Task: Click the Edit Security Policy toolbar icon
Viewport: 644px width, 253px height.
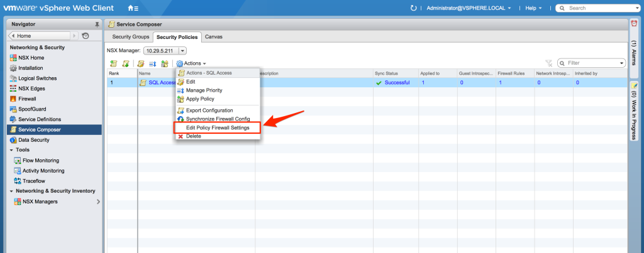Action: click(141, 63)
